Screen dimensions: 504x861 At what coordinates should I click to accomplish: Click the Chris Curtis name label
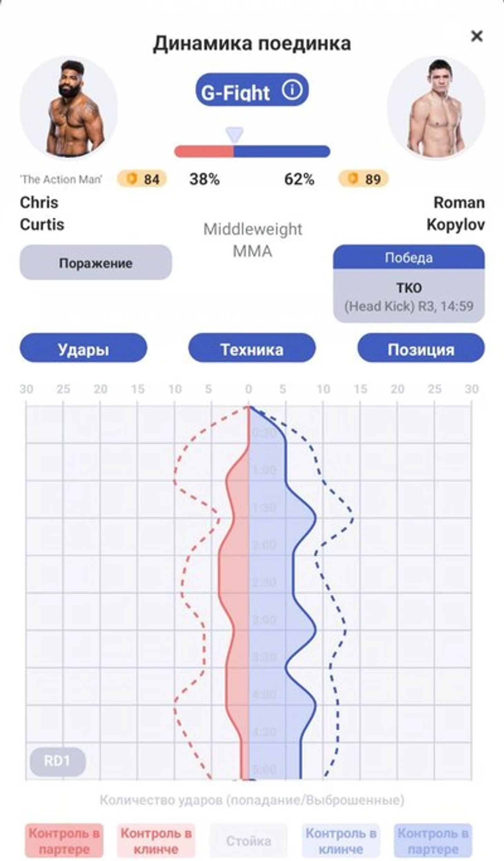coord(42,213)
